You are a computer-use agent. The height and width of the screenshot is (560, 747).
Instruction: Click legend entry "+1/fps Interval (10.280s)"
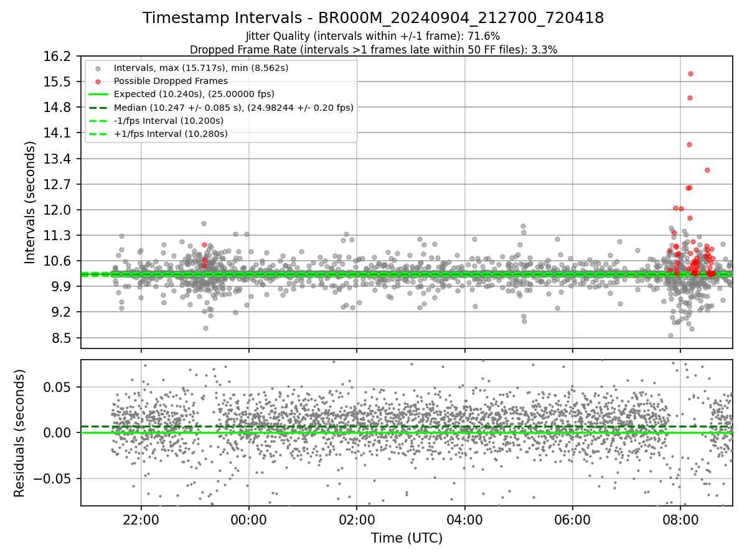click(x=171, y=134)
